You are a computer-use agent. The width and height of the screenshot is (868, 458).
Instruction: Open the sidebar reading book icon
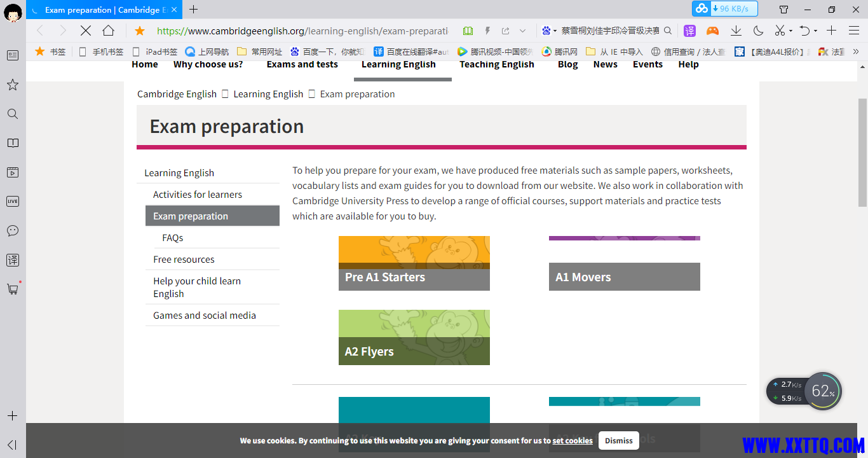click(13, 143)
